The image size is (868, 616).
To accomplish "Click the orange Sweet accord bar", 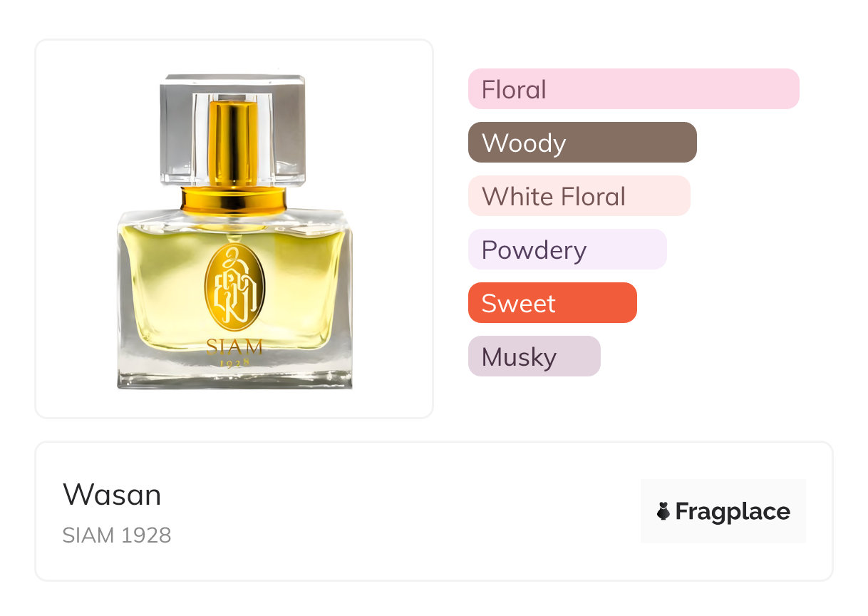I will tap(552, 303).
